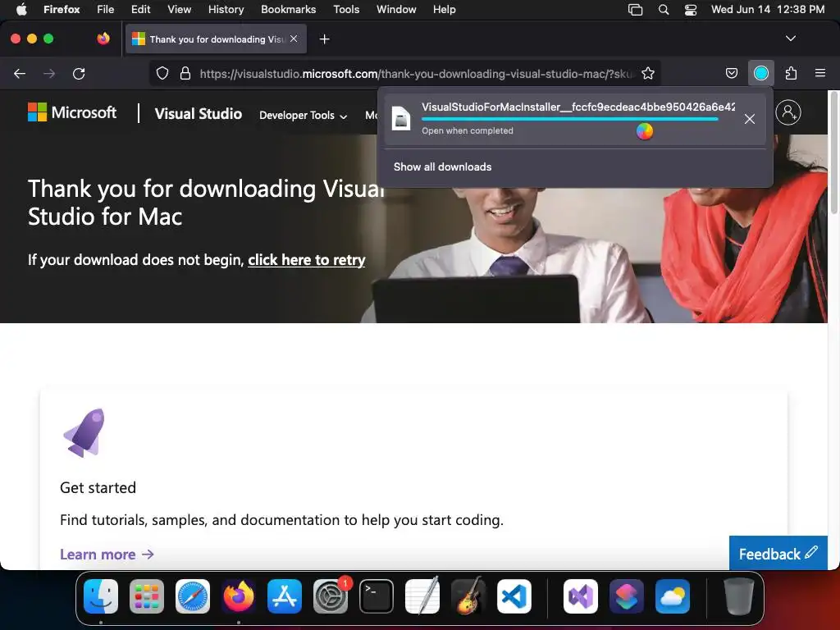Click the Microsoft logo
This screenshot has height=630, width=840.
click(72, 112)
